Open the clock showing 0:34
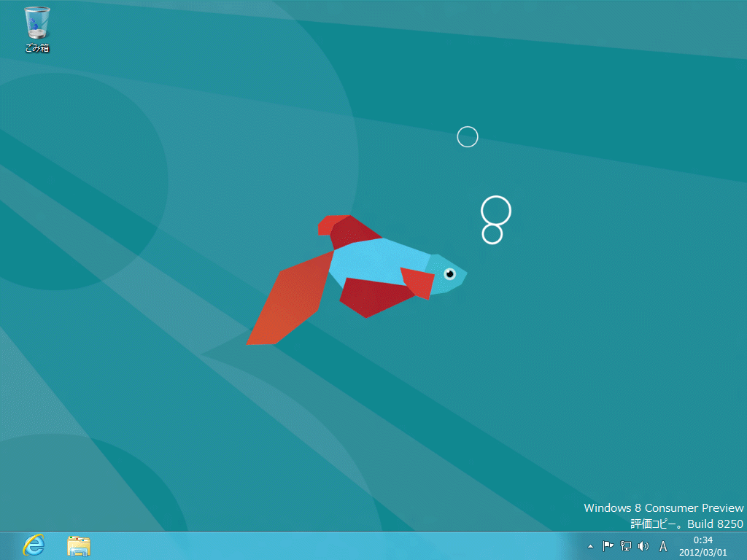The image size is (747, 560). click(x=703, y=540)
